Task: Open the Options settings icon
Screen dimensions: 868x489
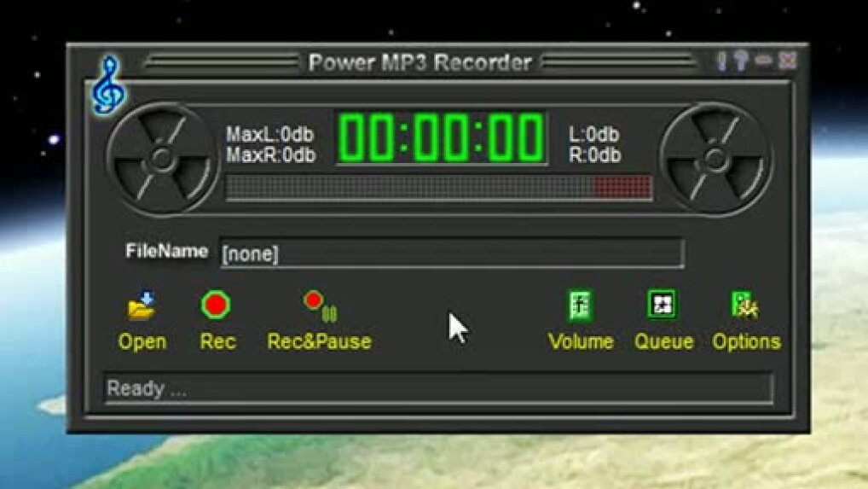Action: pyautogui.click(x=745, y=306)
